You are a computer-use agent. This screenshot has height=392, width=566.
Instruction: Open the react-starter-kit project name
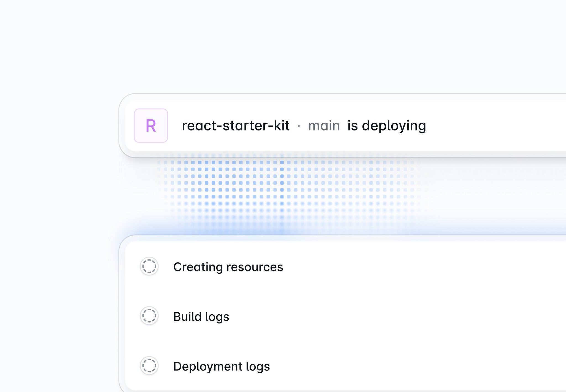235,126
